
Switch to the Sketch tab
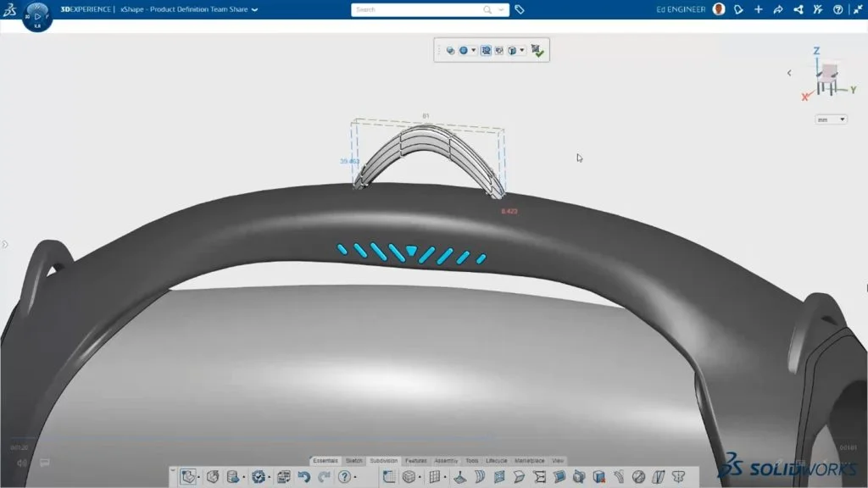(x=353, y=460)
